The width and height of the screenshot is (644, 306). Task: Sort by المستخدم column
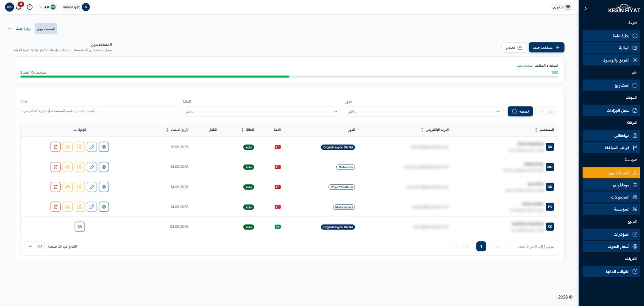pyautogui.click(x=544, y=130)
